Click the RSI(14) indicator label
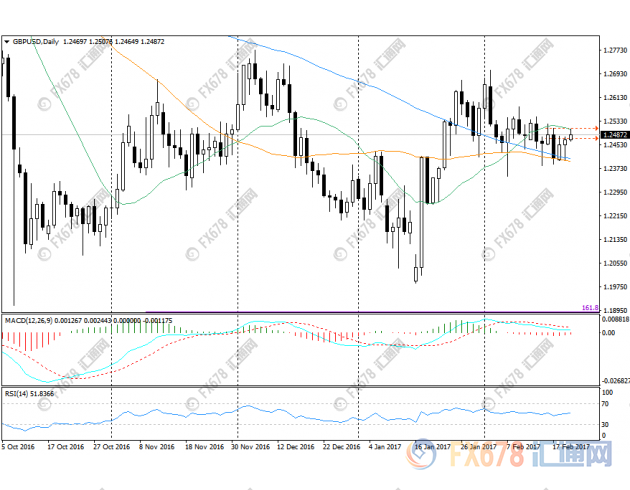This screenshot has height=490, width=630. tap(17, 394)
